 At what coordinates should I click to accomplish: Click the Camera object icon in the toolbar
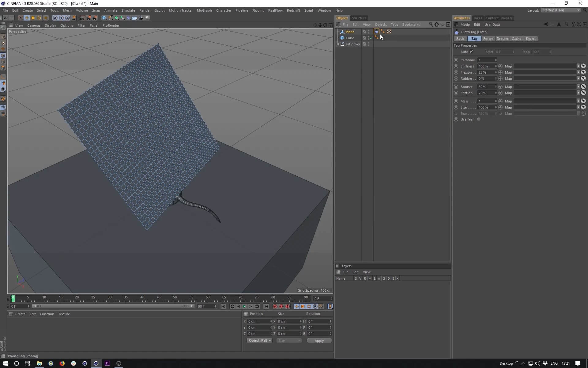click(141, 18)
